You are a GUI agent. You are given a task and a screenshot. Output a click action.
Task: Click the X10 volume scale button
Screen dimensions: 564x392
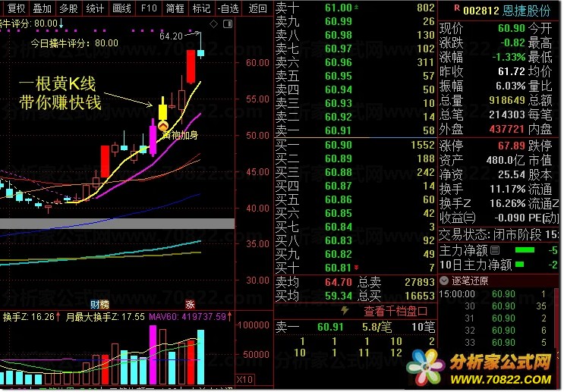point(244,379)
